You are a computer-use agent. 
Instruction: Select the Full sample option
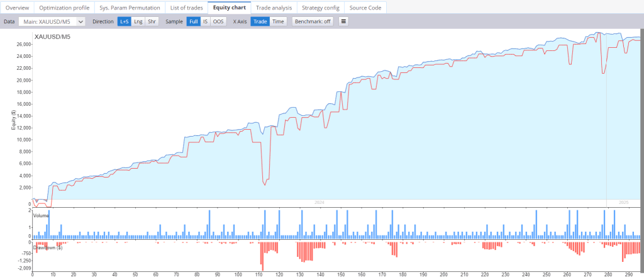click(x=194, y=21)
